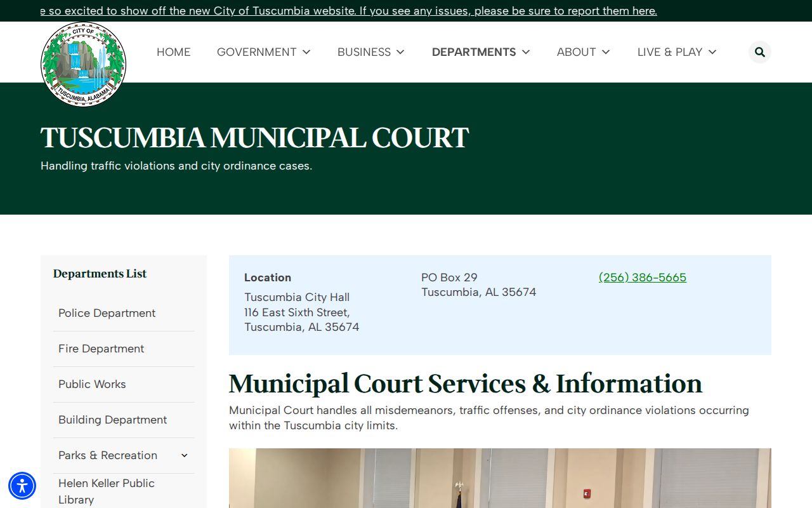Click the PO Box 29 address text
Viewport: 812px width, 508px height.
click(x=449, y=277)
